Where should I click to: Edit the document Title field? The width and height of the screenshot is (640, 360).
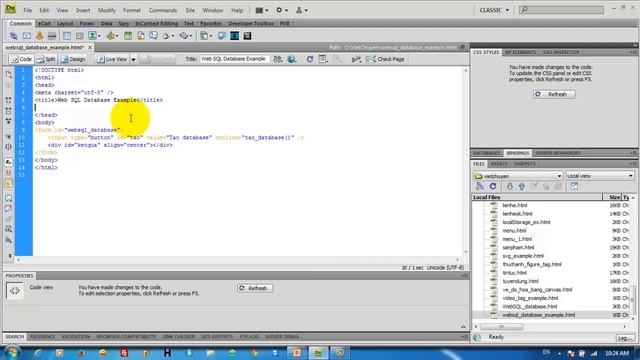pos(234,59)
